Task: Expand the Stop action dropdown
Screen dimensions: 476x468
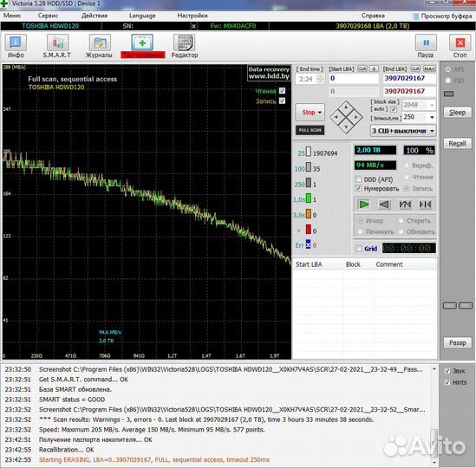Action: (319, 113)
